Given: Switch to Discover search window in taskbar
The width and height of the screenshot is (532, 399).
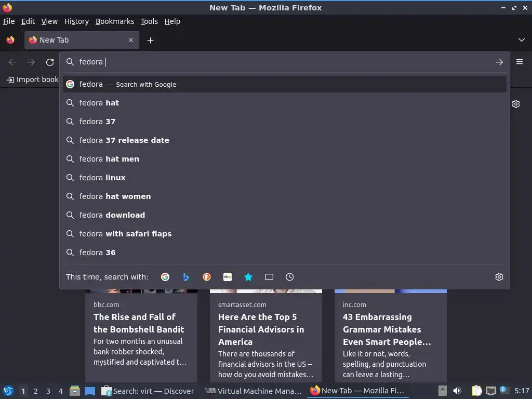Looking at the screenshot, I should click(148, 391).
